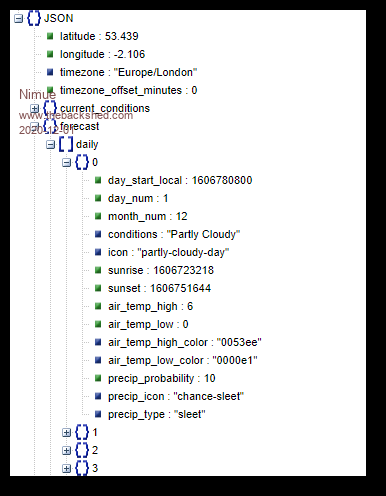The image size is (386, 496).
Task: Expand daily item 3
Action: tap(66, 468)
